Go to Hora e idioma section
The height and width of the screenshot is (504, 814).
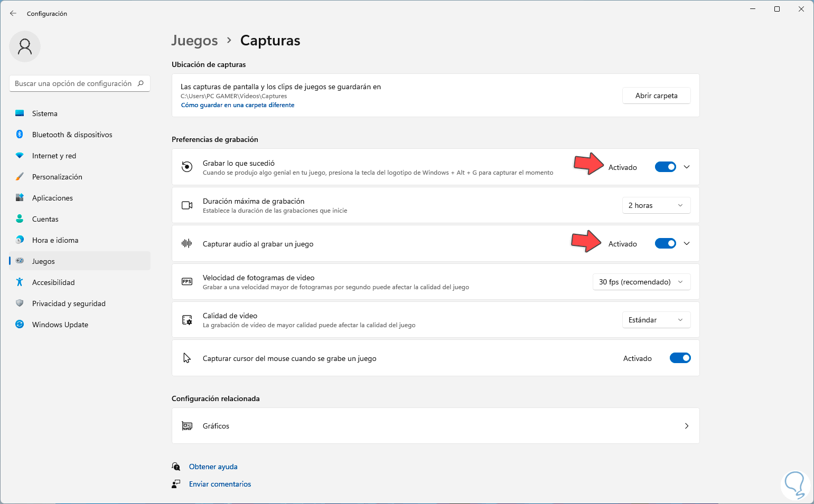[x=55, y=240]
